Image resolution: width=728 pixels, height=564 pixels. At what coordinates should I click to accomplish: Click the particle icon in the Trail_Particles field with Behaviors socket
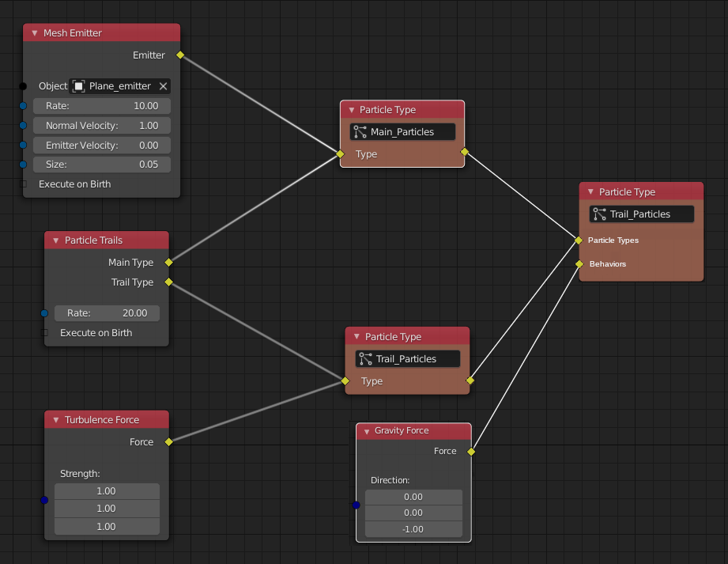(600, 214)
